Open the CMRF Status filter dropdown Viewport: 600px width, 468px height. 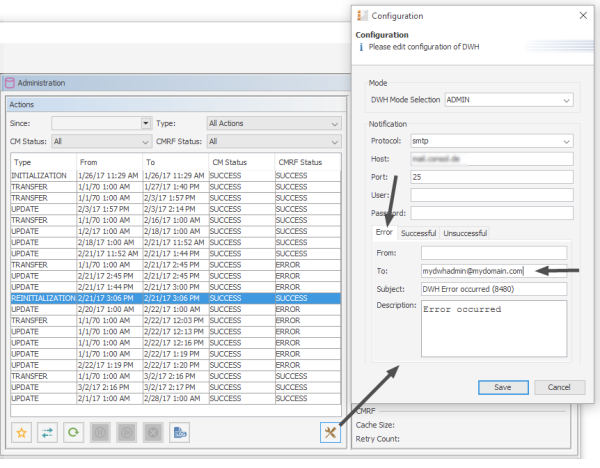coord(333,141)
